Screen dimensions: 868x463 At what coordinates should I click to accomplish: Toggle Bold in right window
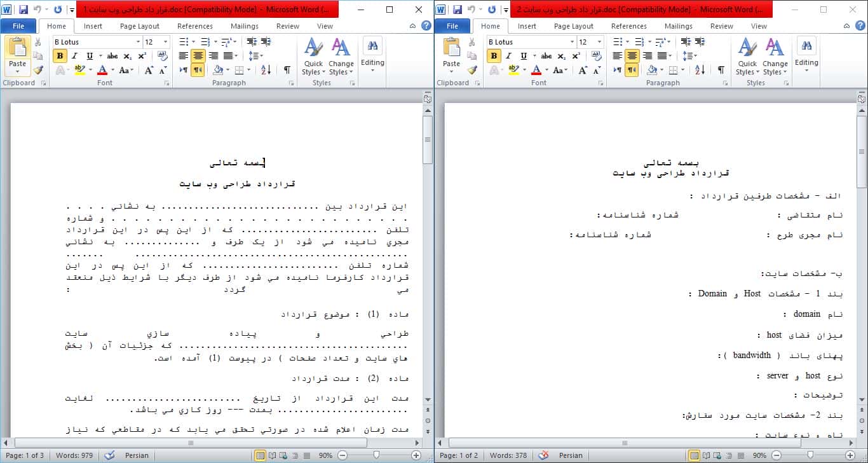(x=494, y=56)
